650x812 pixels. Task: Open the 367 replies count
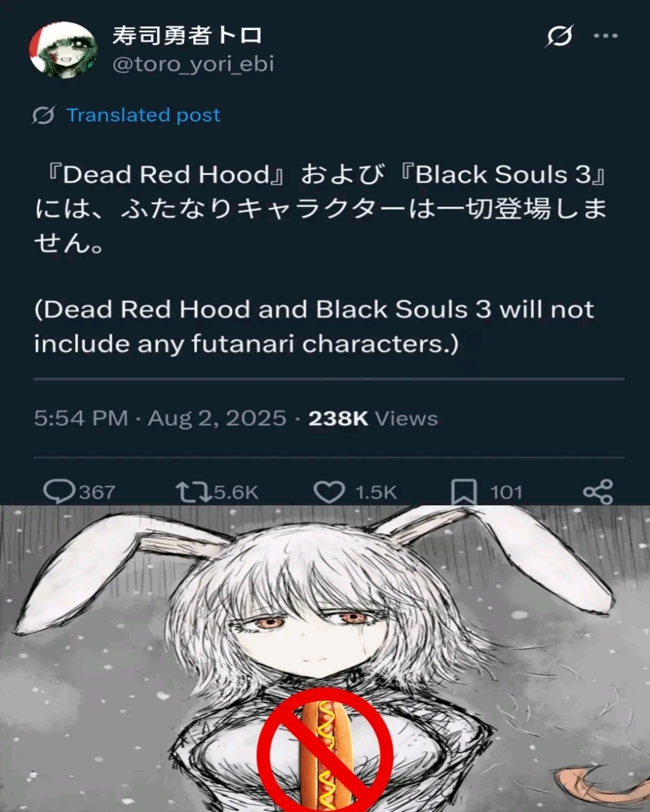pyautogui.click(x=97, y=492)
